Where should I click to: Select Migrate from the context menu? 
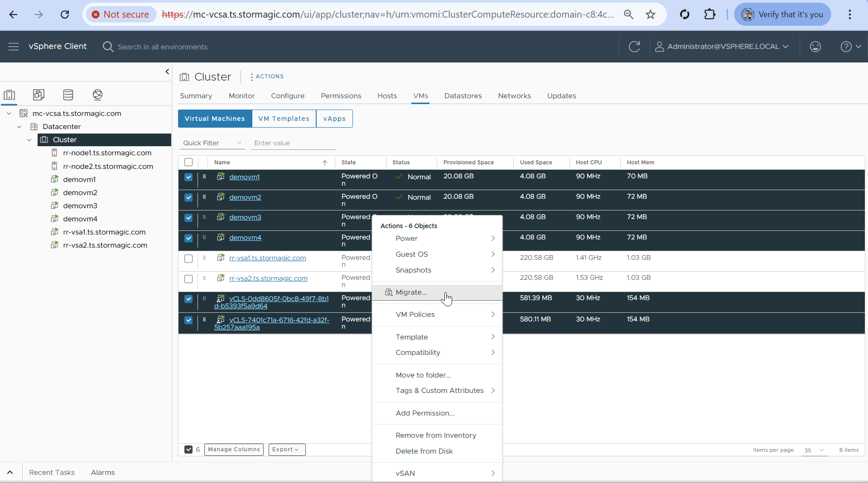437,292
